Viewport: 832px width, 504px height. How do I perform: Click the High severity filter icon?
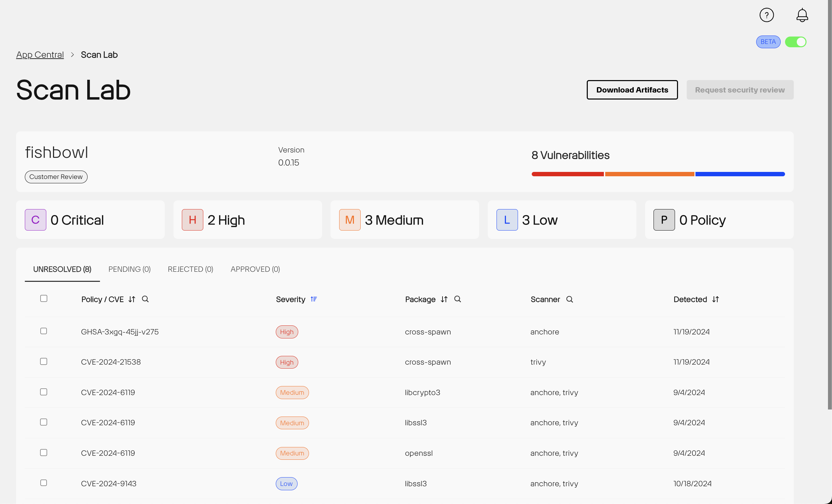pos(192,219)
